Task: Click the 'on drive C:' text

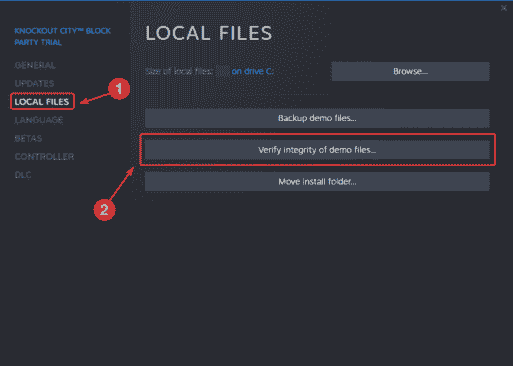Action: pos(253,71)
